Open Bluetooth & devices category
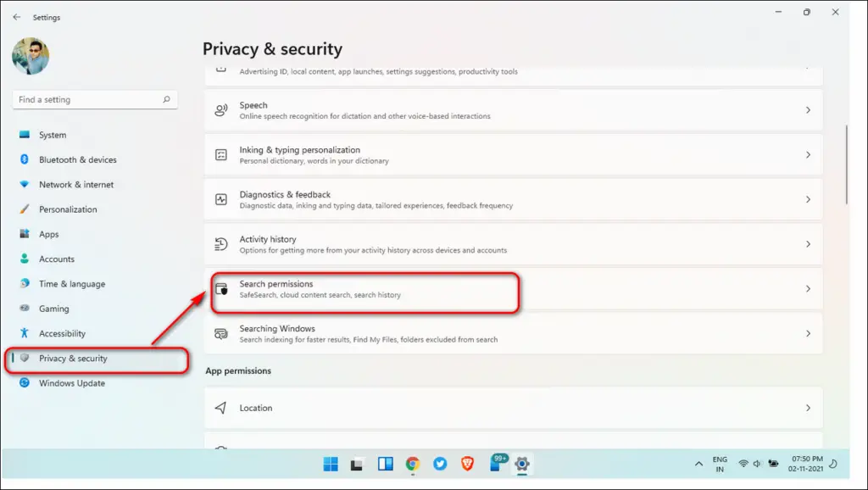Viewport: 868px width, 490px height. point(95,159)
